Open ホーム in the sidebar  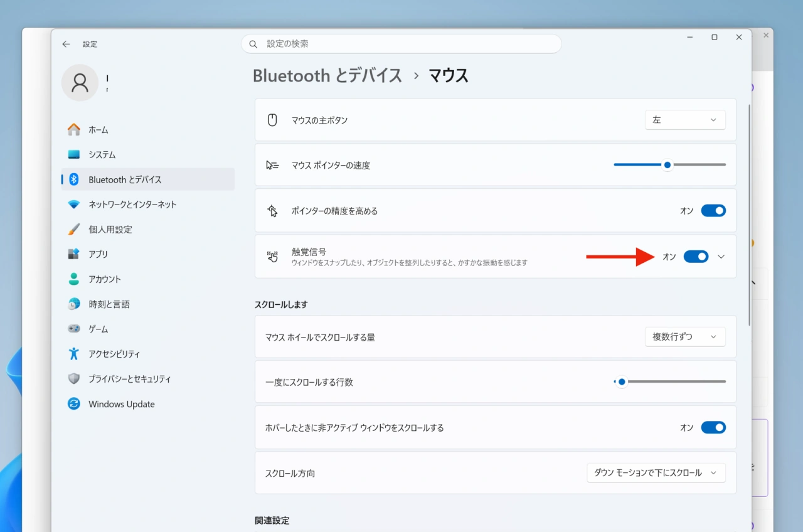147,129
